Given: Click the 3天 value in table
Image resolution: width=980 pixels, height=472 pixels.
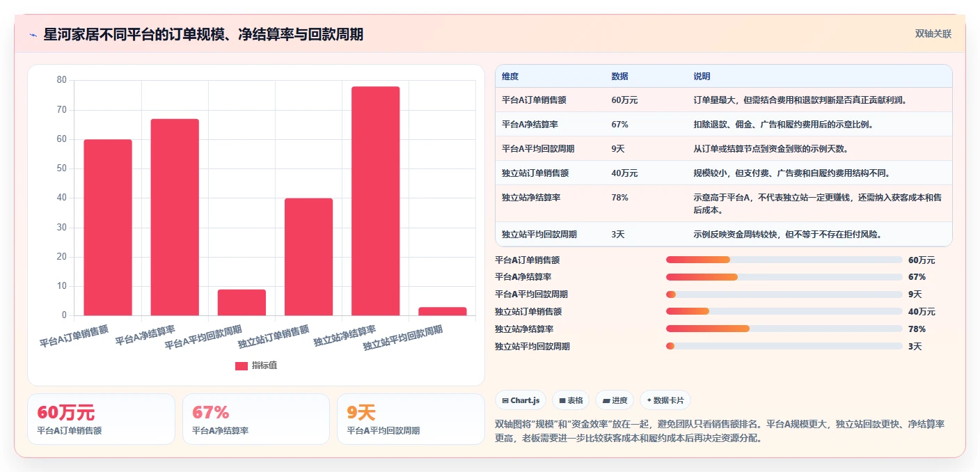Looking at the screenshot, I should tap(618, 235).
